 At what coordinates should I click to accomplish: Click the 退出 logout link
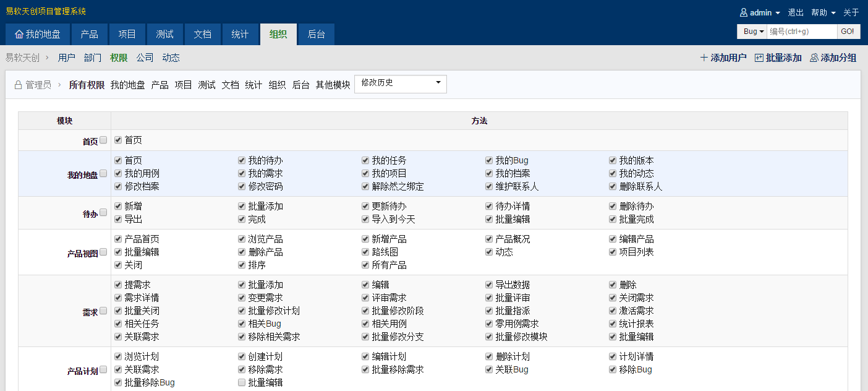click(796, 13)
